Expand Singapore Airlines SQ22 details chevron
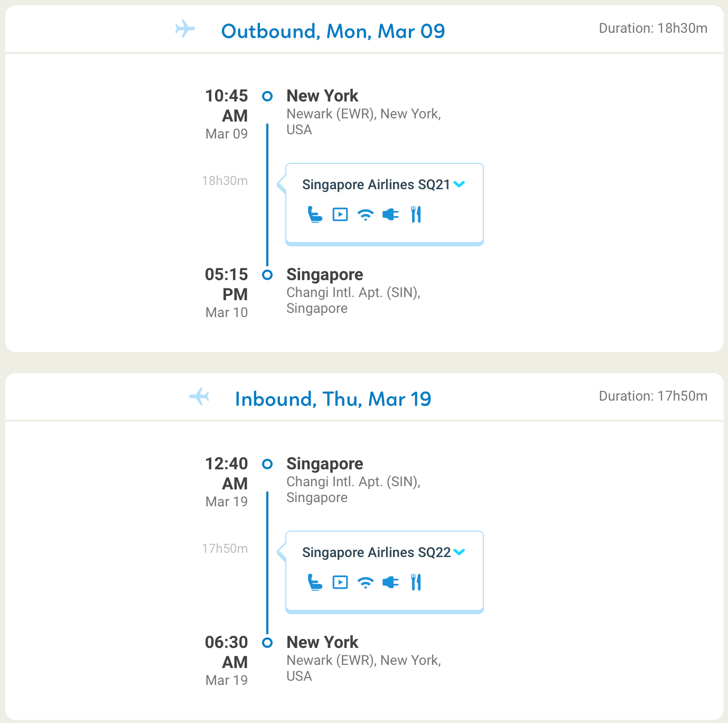The height and width of the screenshot is (723, 728). click(x=459, y=552)
